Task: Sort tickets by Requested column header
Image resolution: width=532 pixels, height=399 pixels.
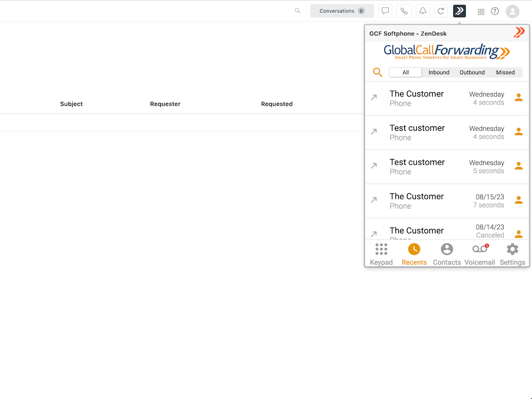Action: tap(276, 104)
